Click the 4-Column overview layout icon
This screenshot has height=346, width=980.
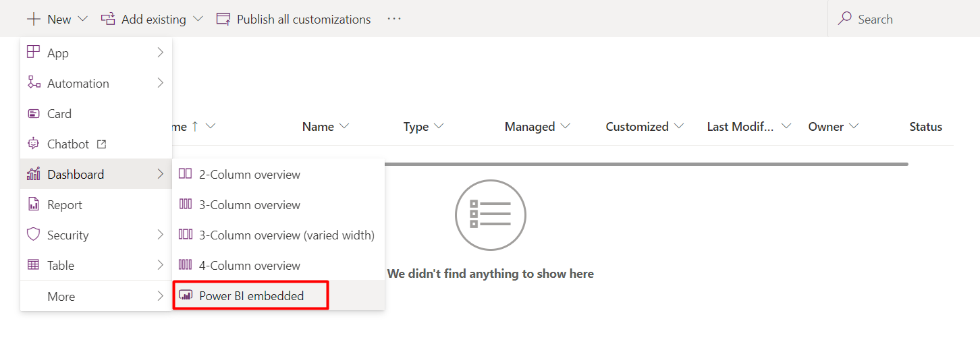(x=185, y=265)
